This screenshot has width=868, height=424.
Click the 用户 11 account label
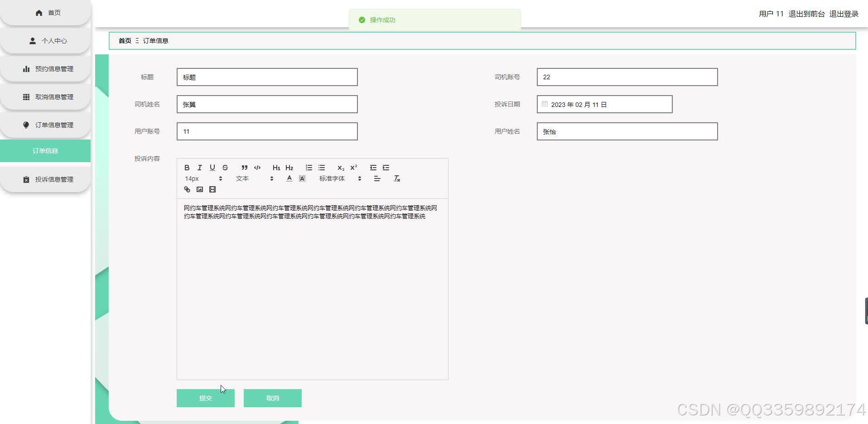(771, 14)
